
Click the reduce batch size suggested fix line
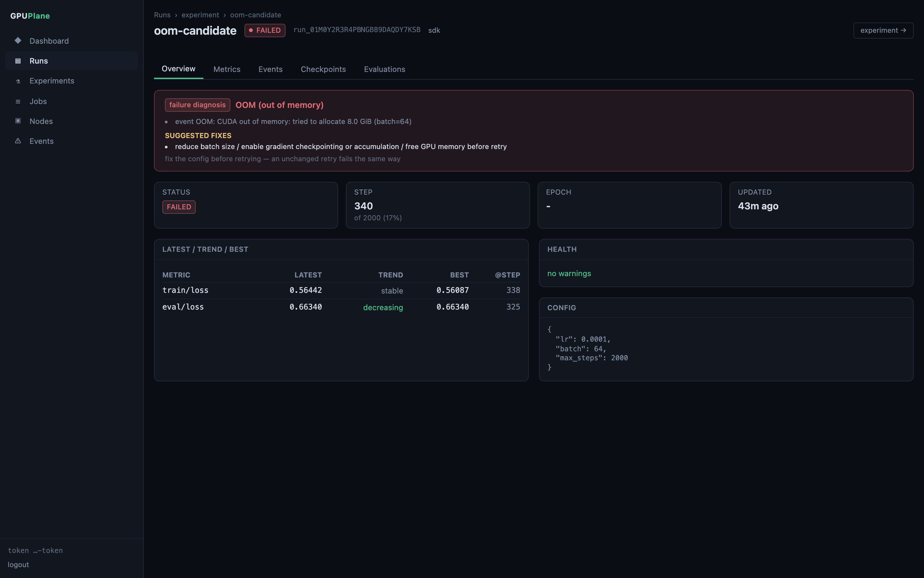341,147
